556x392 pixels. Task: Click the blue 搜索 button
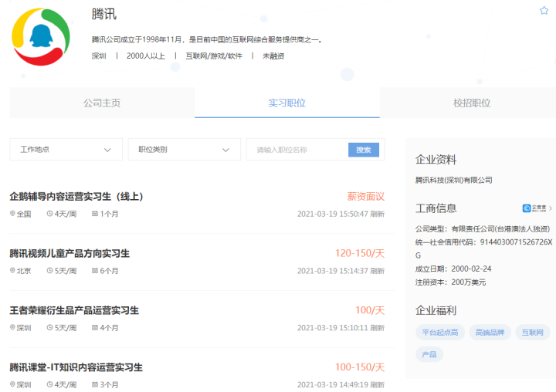(x=364, y=150)
